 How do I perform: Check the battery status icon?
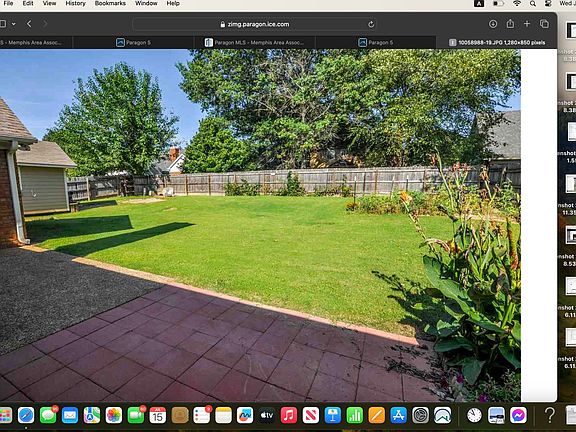coord(498,3)
